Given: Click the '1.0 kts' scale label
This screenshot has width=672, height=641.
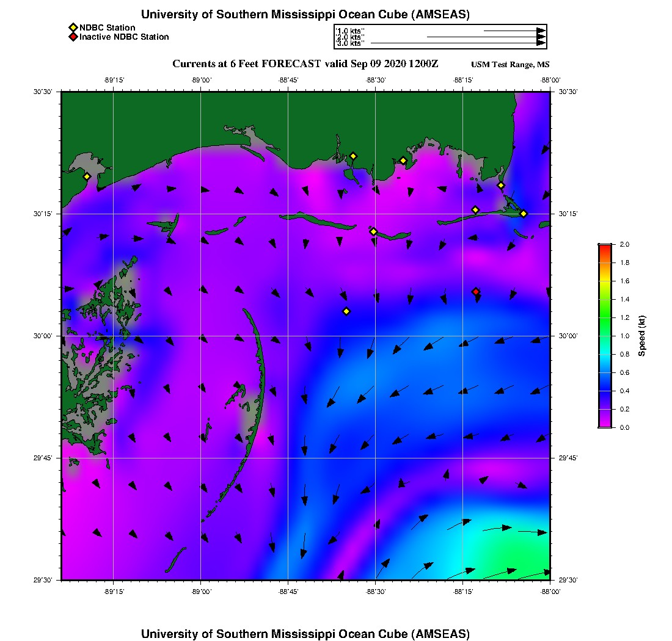Looking at the screenshot, I should click(x=349, y=31).
